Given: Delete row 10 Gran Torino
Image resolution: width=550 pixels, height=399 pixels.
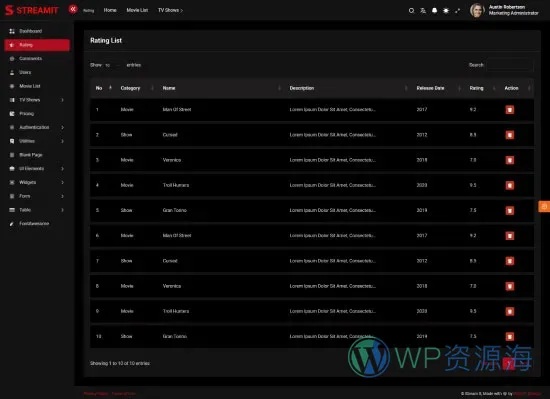Looking at the screenshot, I should (510, 337).
